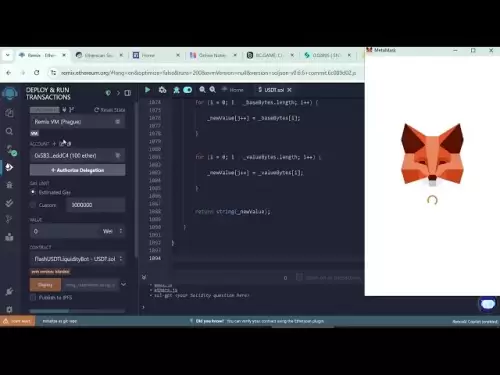Open the FlashUSDTLiquidityBot contract dropdown

[77, 259]
